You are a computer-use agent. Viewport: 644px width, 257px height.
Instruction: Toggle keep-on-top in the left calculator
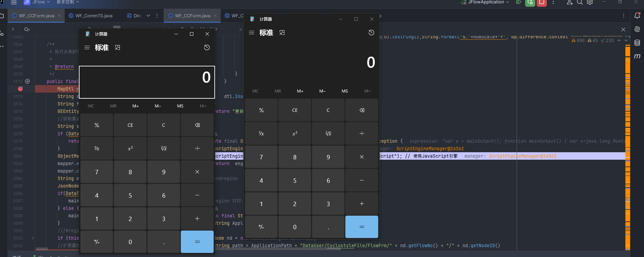point(117,47)
